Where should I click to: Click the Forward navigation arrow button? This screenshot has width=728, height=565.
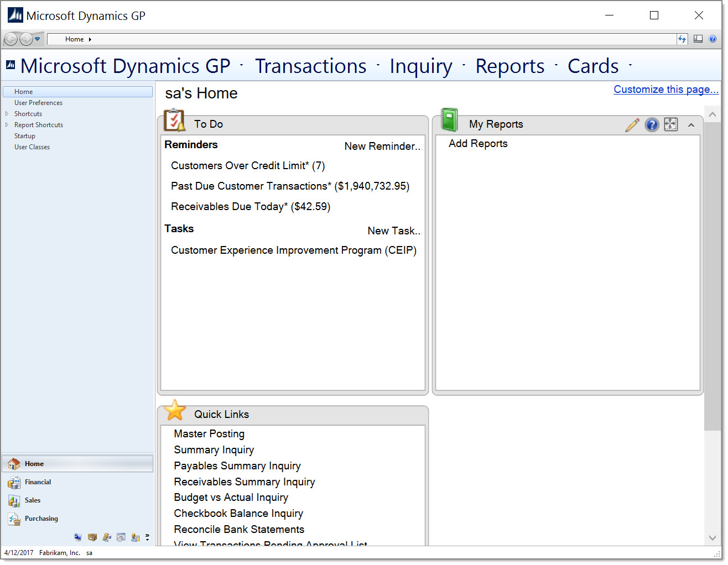[x=25, y=39]
